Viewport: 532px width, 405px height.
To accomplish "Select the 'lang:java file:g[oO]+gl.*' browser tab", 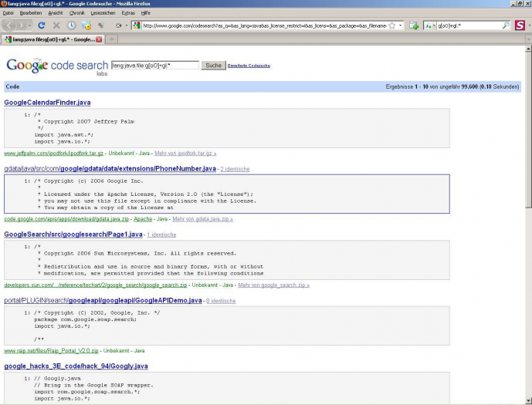I will [53, 39].
